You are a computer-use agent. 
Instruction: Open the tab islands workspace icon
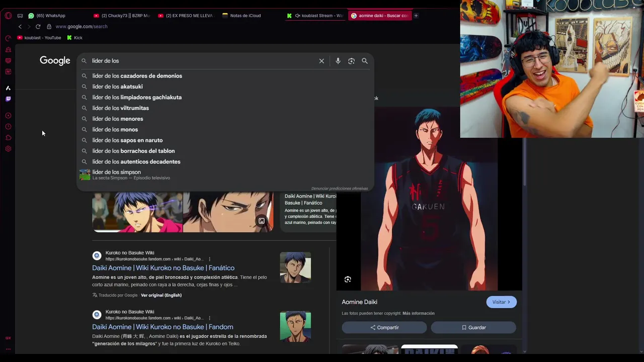coord(20,16)
